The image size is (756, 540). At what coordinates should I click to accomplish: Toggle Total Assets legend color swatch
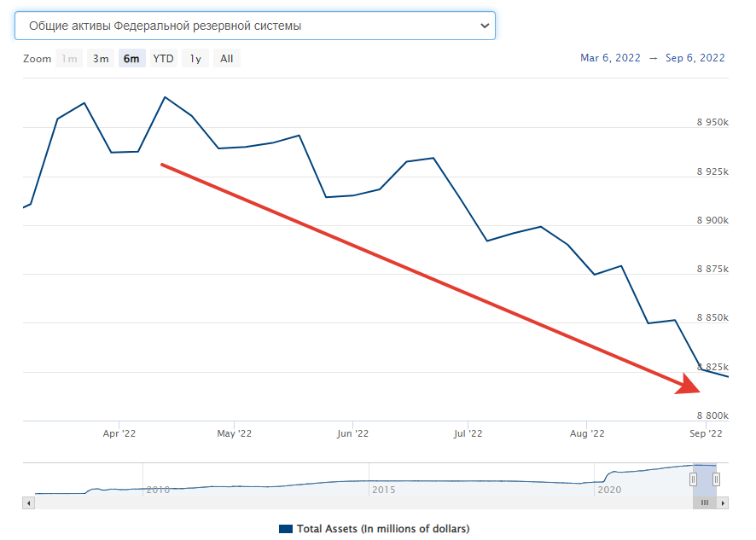[286, 529]
